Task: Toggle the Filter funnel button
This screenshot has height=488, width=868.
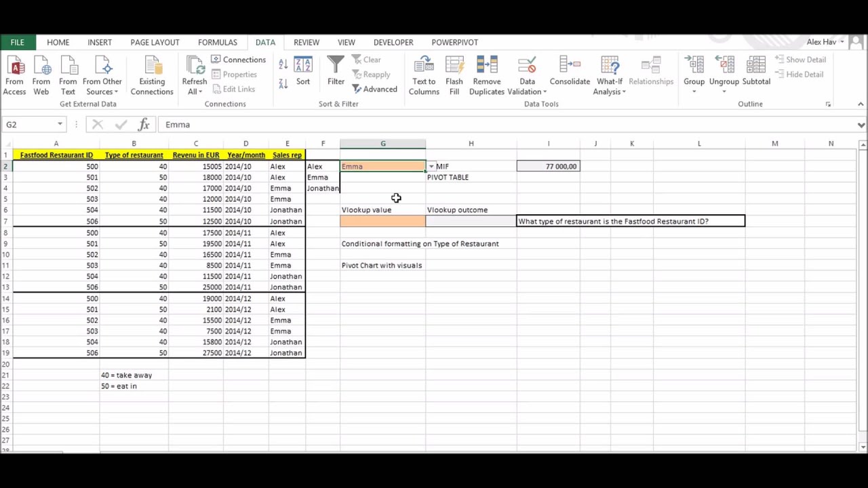Action: [336, 71]
